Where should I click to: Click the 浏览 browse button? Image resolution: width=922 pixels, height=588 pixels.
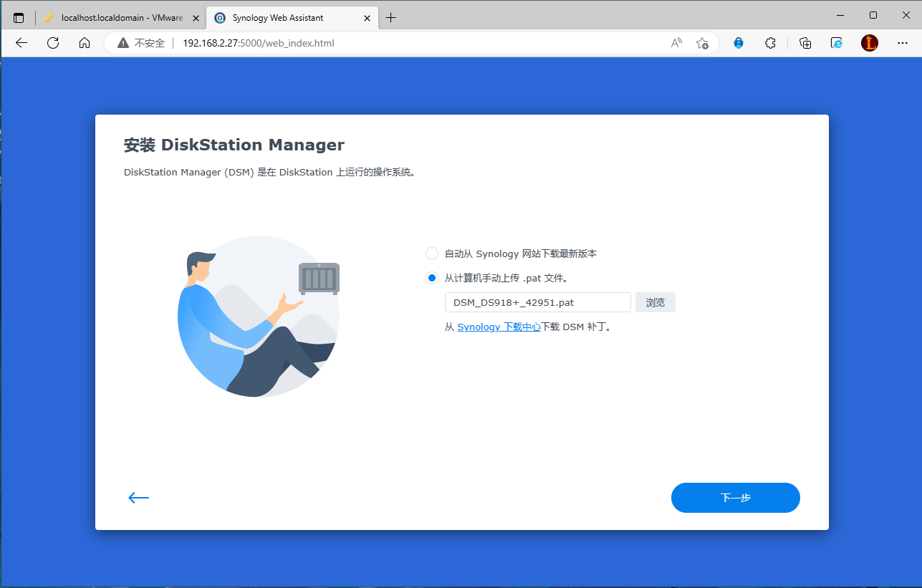656,302
